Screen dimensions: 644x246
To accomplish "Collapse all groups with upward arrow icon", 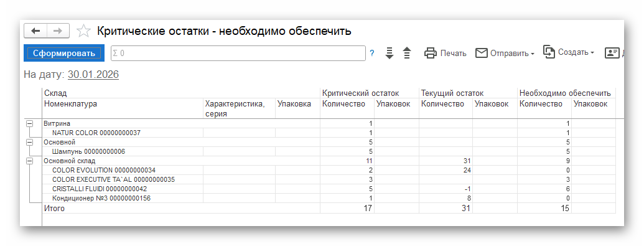I will point(407,53).
